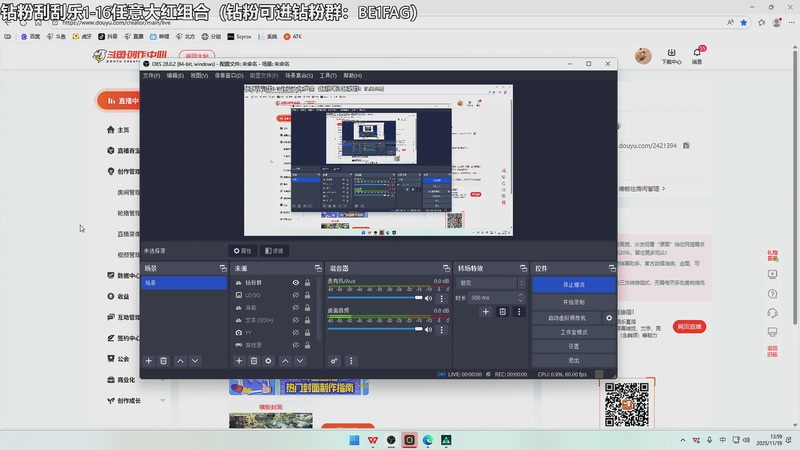Open OBS 设置 button in controls

[x=574, y=346]
